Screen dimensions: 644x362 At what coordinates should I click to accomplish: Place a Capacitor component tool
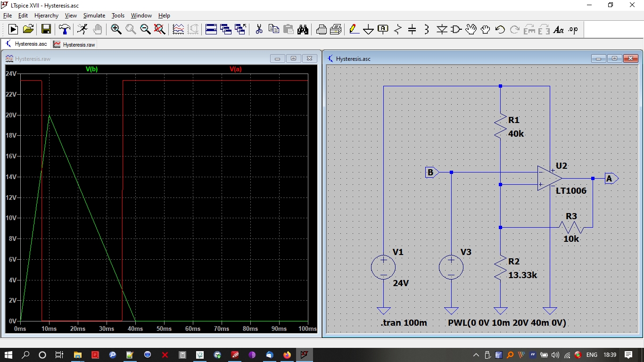pyautogui.click(x=412, y=29)
